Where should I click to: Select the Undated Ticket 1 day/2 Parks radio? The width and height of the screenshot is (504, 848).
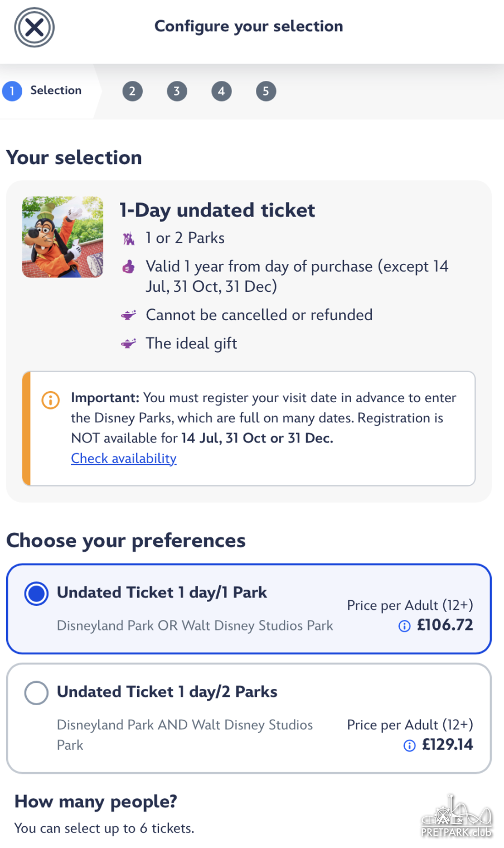pyautogui.click(x=36, y=693)
